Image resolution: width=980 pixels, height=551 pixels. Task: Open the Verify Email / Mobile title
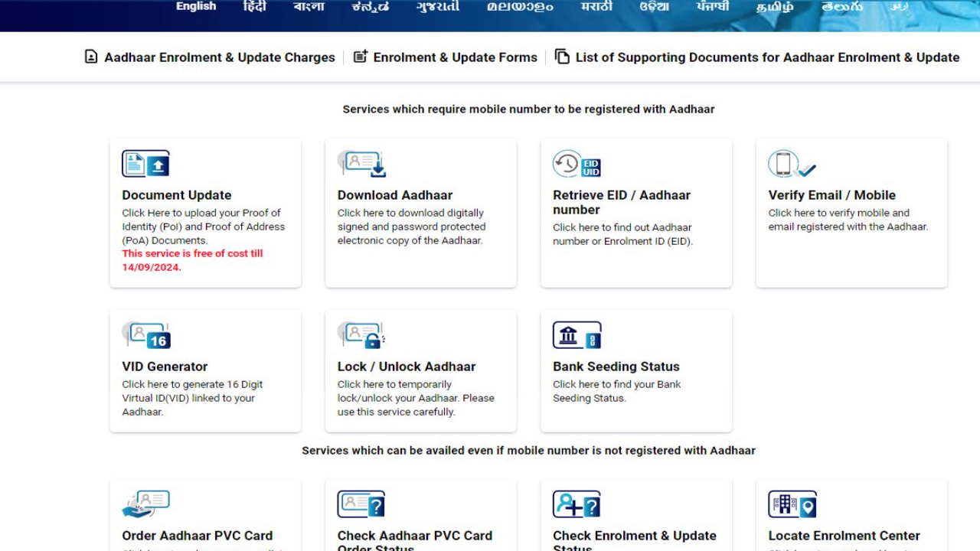click(831, 195)
